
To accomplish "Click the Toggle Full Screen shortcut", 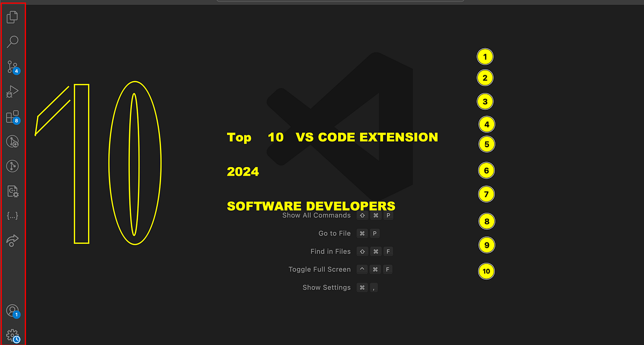I will pos(319,269).
